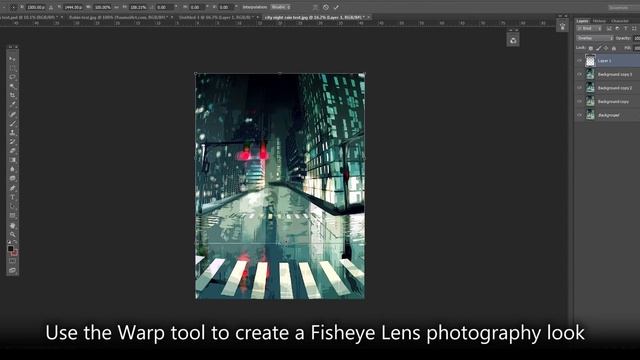Select the Eraser tool
This screenshot has height=360, width=640.
(12, 151)
